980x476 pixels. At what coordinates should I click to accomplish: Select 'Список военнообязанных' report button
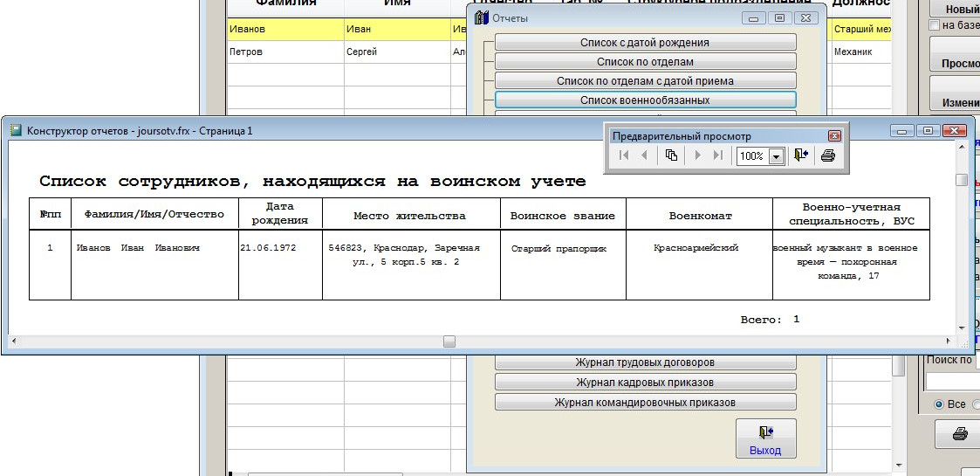click(x=645, y=100)
